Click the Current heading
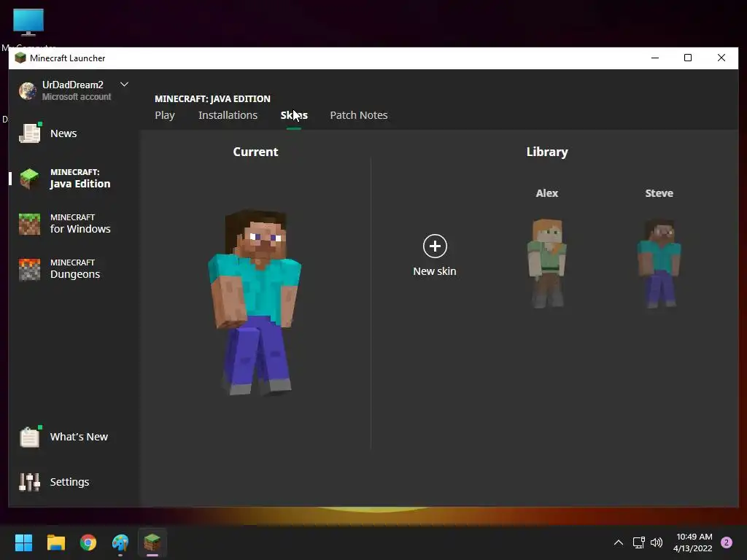The height and width of the screenshot is (560, 747). point(255,152)
